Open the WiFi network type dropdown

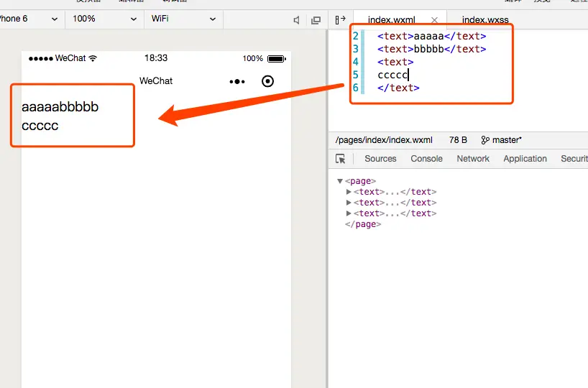(184, 19)
